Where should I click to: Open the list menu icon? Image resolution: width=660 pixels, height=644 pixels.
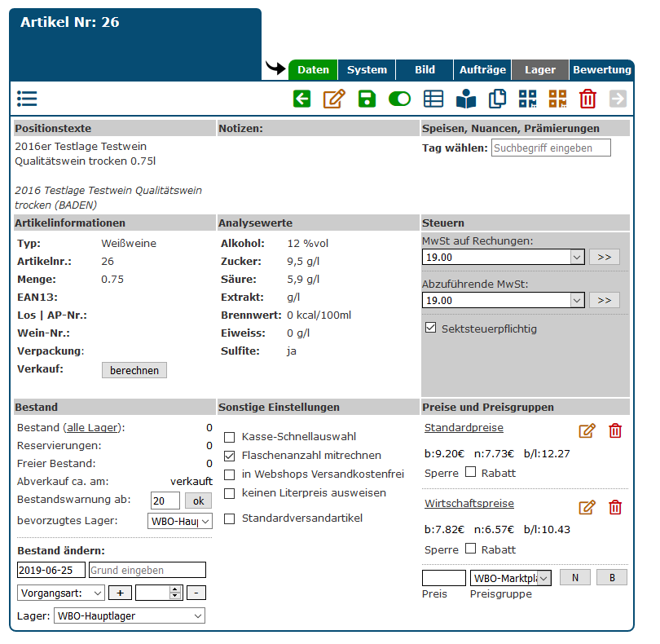click(x=27, y=99)
